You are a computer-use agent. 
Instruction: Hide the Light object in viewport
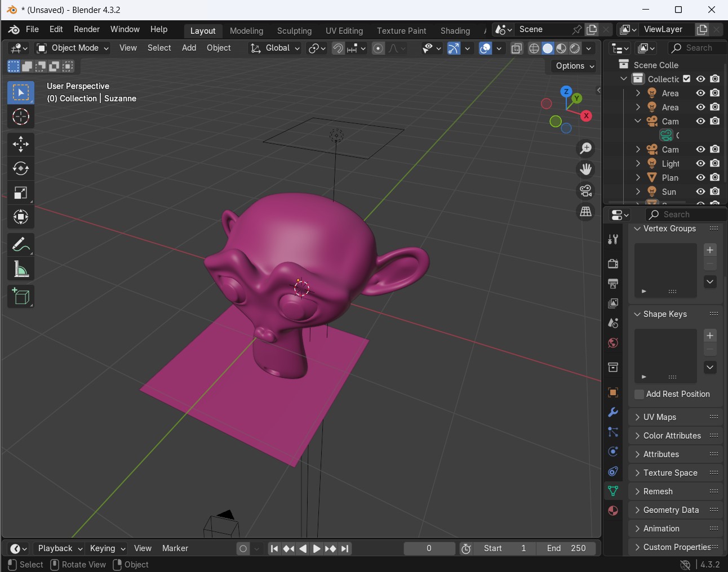click(700, 163)
